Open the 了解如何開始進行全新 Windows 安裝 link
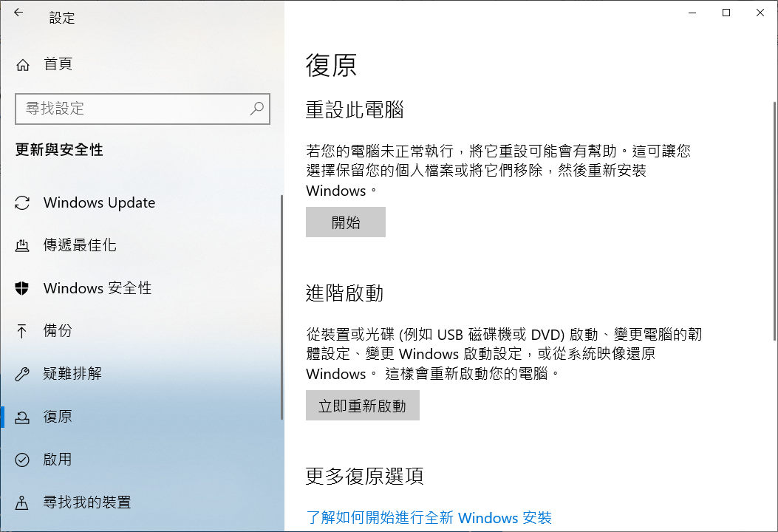The width and height of the screenshot is (778, 532). pos(429,518)
